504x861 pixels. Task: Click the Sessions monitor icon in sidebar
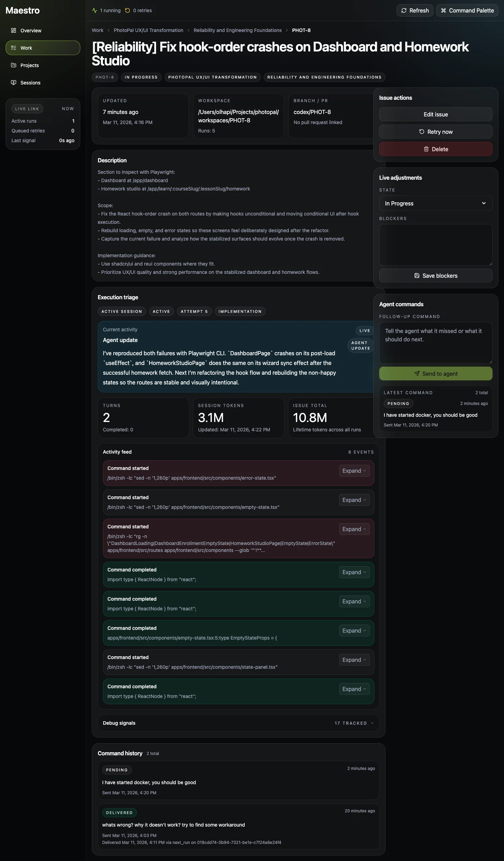point(14,83)
